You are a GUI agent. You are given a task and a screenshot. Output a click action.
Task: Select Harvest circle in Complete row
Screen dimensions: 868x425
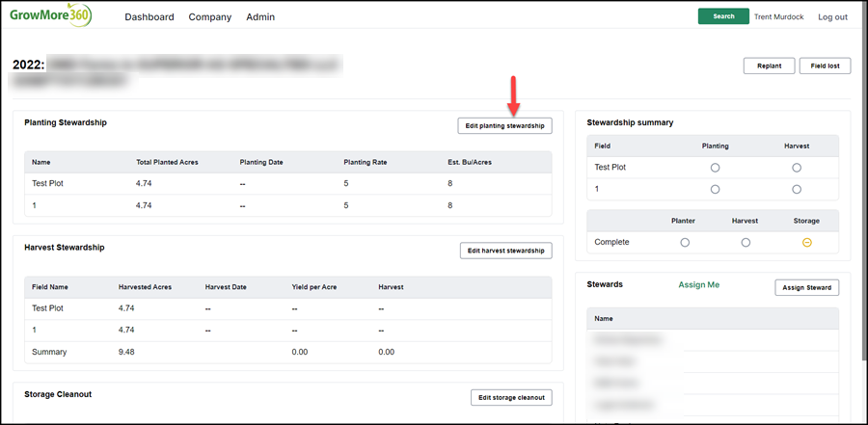coord(746,243)
